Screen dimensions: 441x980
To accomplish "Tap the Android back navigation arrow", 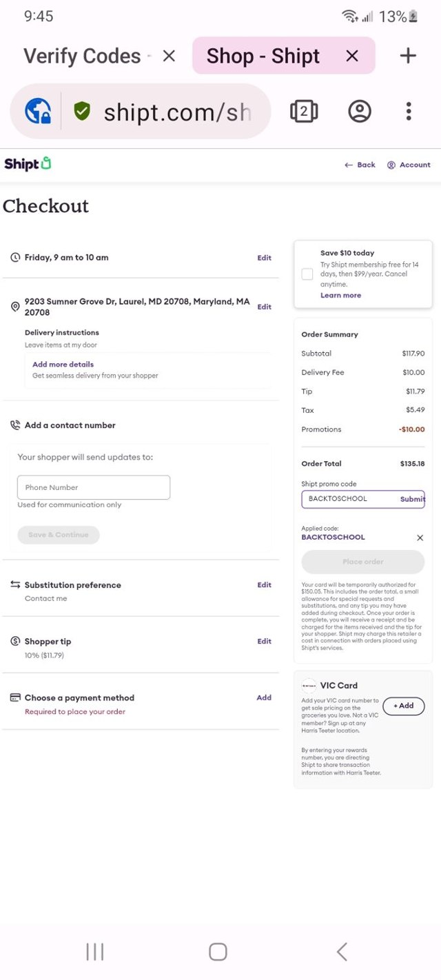I will 342,952.
